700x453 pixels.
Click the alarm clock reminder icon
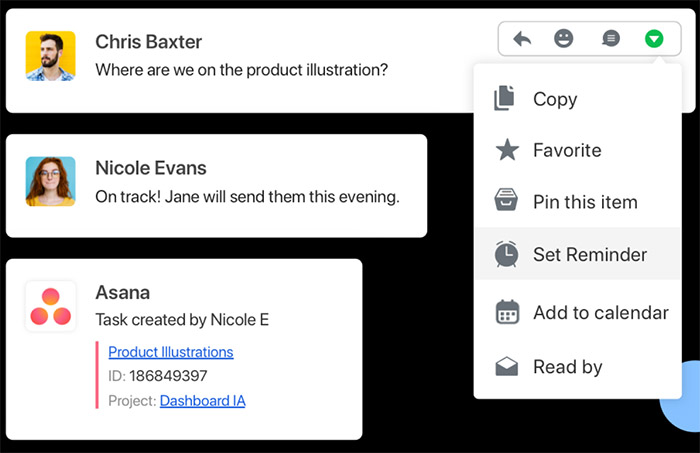pyautogui.click(x=507, y=254)
